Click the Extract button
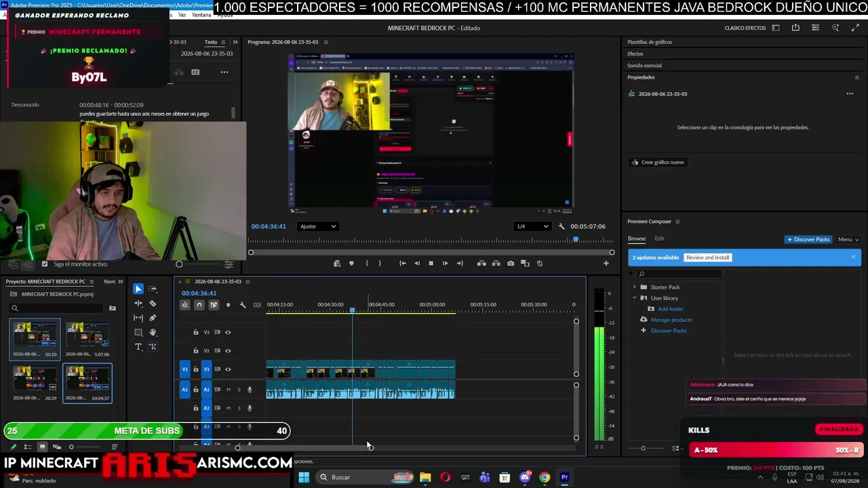Viewport: 868px width, 488px height. pyautogui.click(x=496, y=264)
